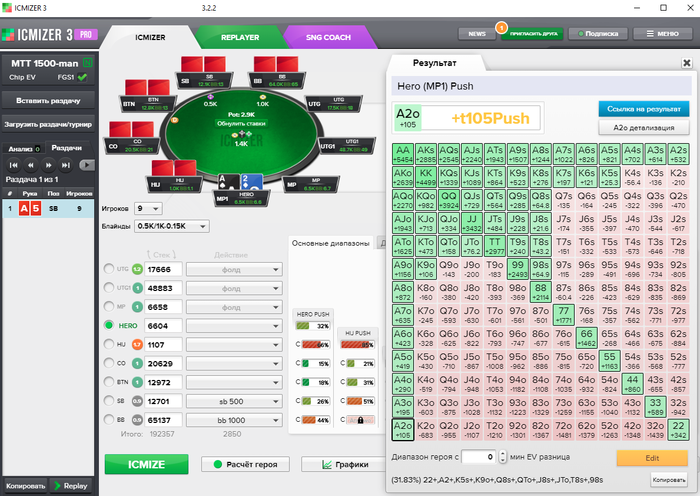Open the Игроков players count dropdown
This screenshot has width=700, height=496.
(x=149, y=208)
